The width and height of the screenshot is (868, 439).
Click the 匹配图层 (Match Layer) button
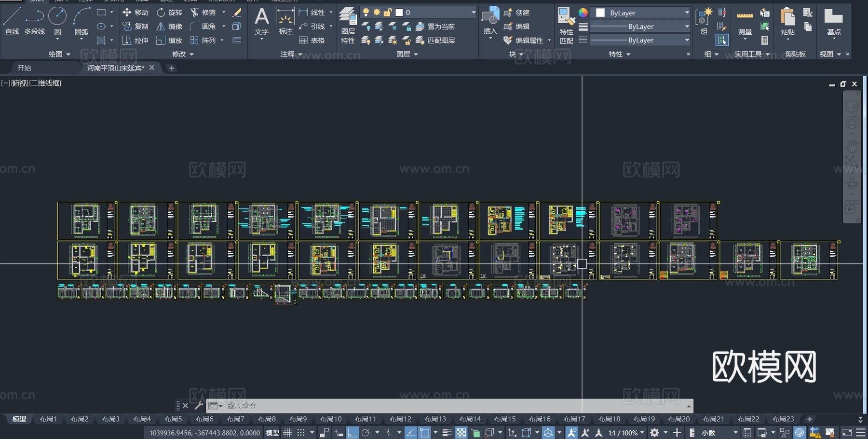tap(435, 40)
